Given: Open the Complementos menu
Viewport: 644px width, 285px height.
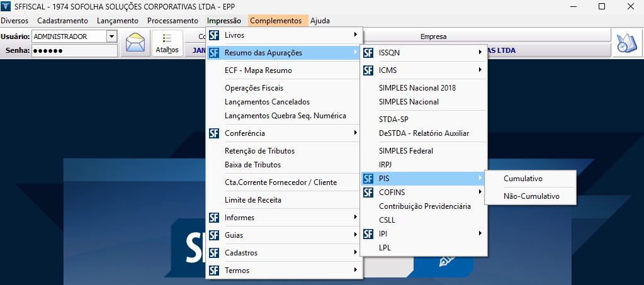Looking at the screenshot, I should pyautogui.click(x=276, y=21).
